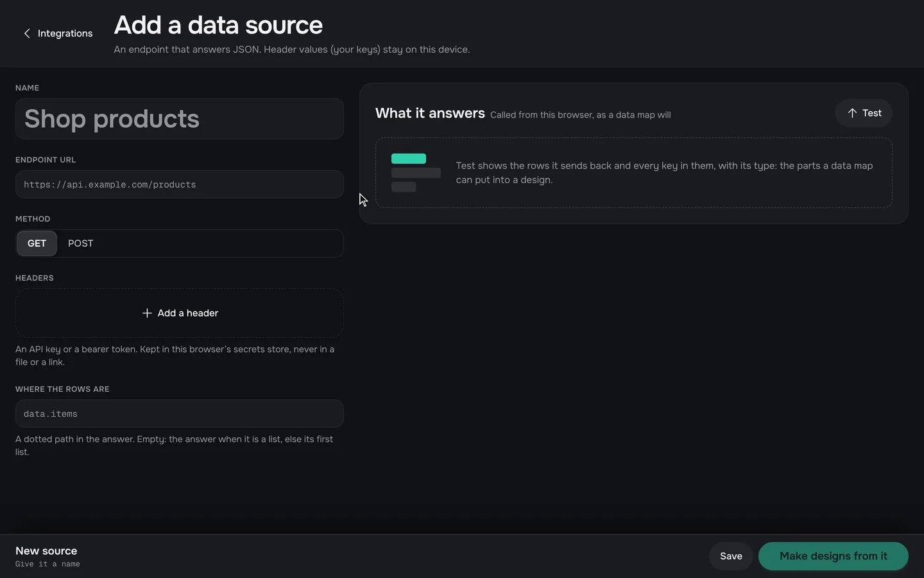Click the 'Add a data source' heading
This screenshot has width=924, height=578.
point(218,25)
